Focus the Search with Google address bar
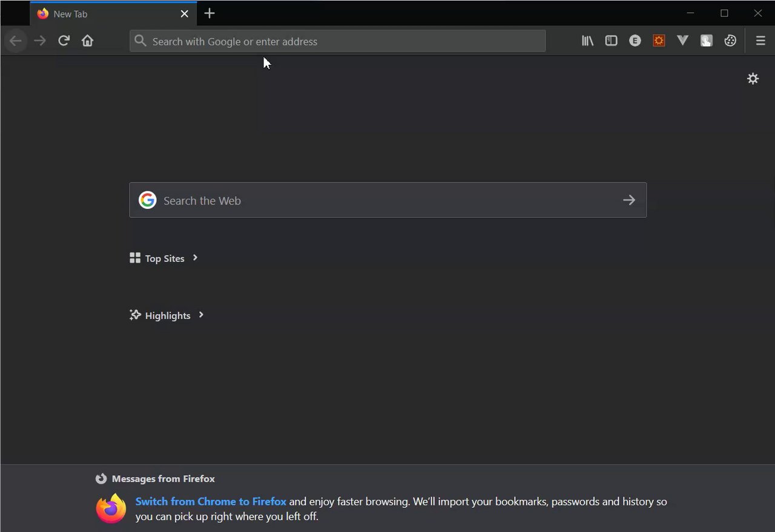Image resolution: width=775 pixels, height=532 pixels. [x=338, y=41]
